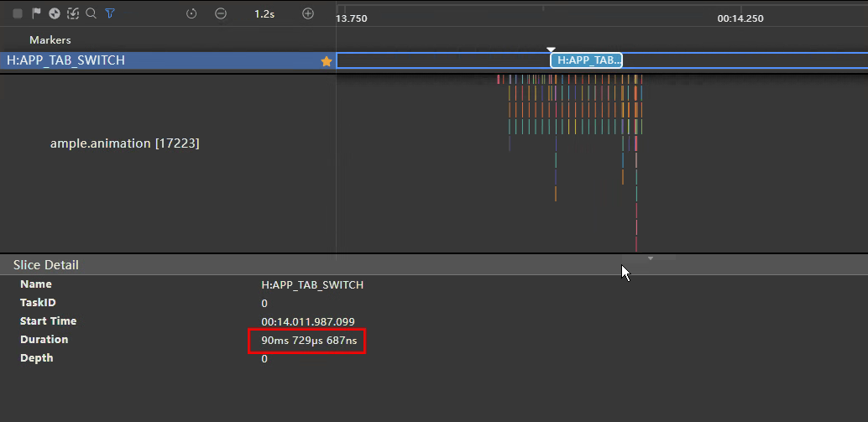Click the 1.2s time scale value

point(264,13)
